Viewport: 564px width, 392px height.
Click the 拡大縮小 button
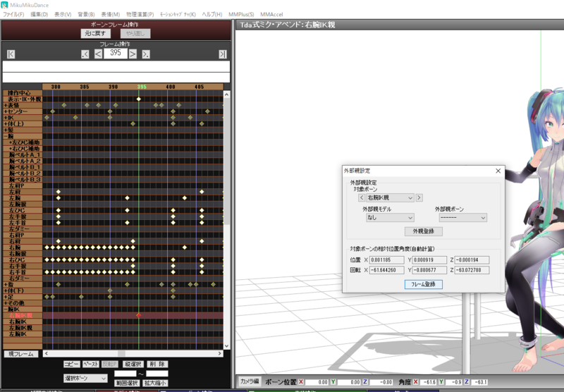click(x=155, y=383)
